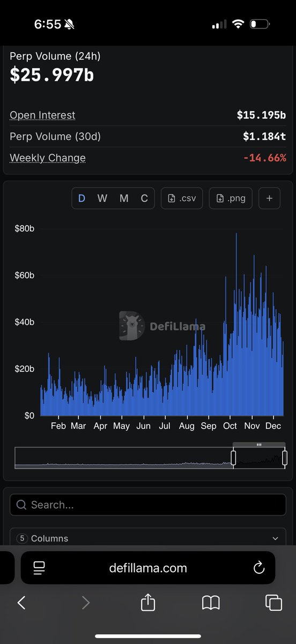
Task: Click the Oct label on chart axis
Action: point(230,426)
